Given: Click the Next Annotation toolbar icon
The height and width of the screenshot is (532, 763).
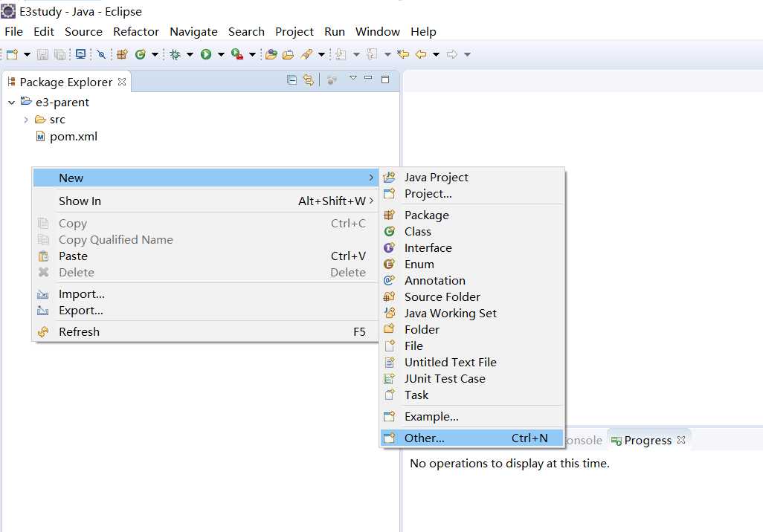Looking at the screenshot, I should coord(341,54).
